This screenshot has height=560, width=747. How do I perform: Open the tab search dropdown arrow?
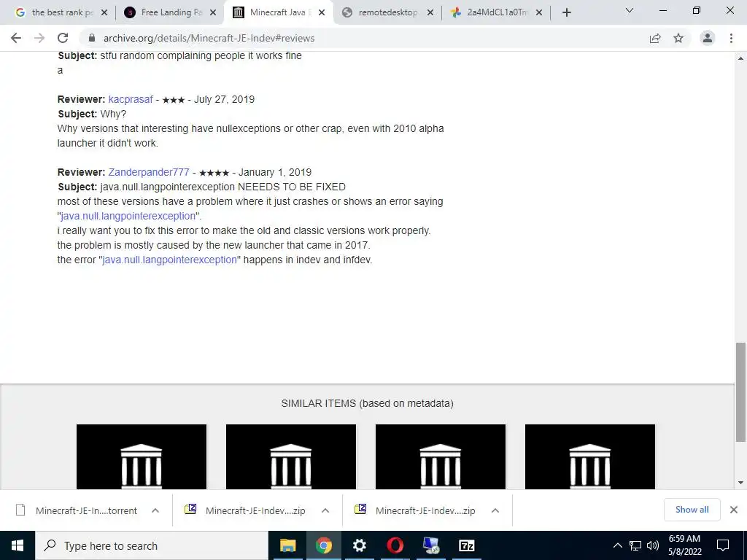630,10
